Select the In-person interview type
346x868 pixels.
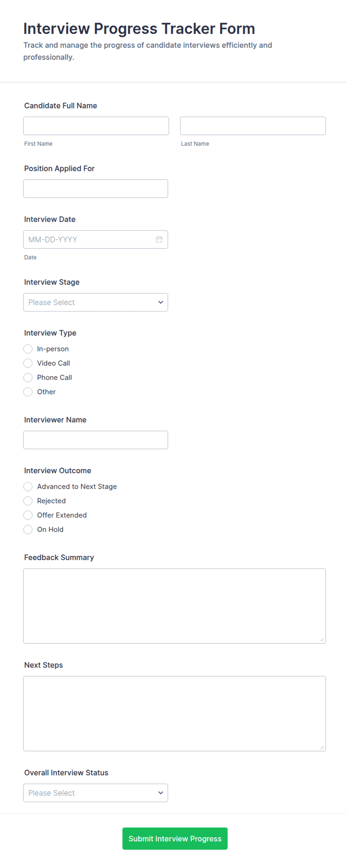(x=28, y=349)
